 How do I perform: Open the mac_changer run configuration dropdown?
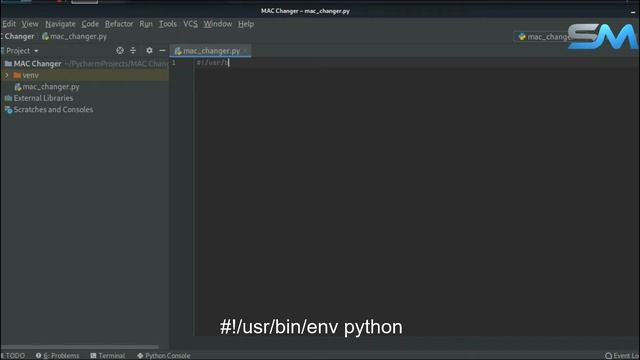[x=545, y=37]
